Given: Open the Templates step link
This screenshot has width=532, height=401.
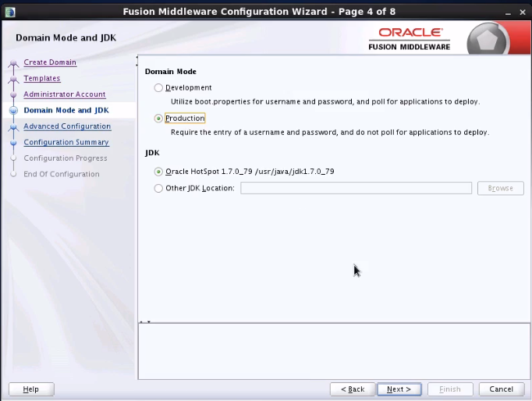Looking at the screenshot, I should click(42, 78).
